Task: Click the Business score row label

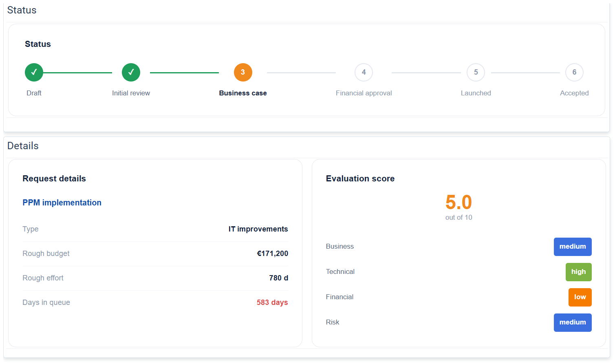Action: (340, 247)
